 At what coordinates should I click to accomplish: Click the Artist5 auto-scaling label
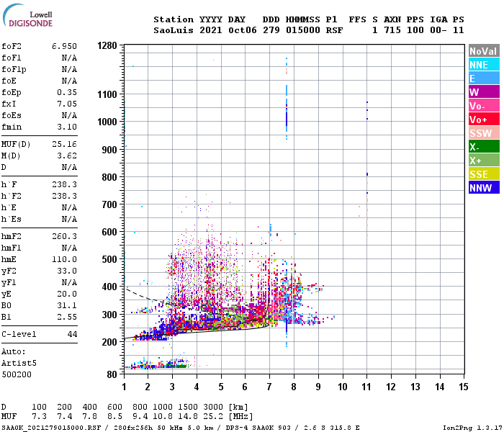click(x=19, y=363)
